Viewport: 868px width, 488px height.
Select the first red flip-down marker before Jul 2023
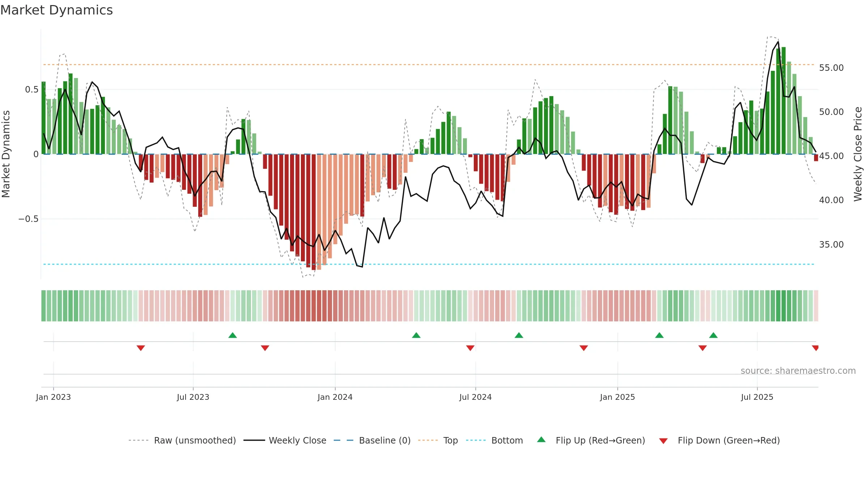(141, 348)
